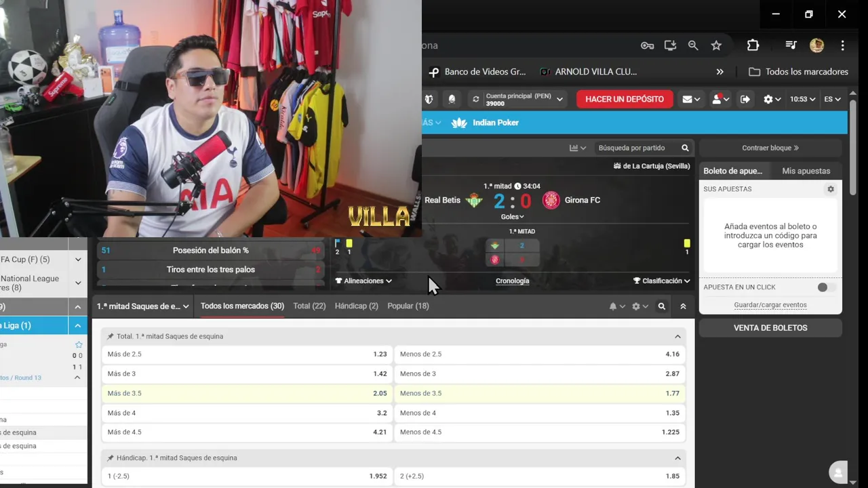Click the markets search magnifier icon
The width and height of the screenshot is (868, 488).
click(x=662, y=306)
